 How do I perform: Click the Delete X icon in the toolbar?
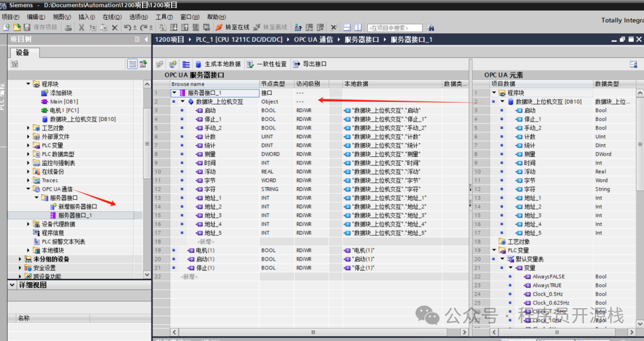[114, 27]
